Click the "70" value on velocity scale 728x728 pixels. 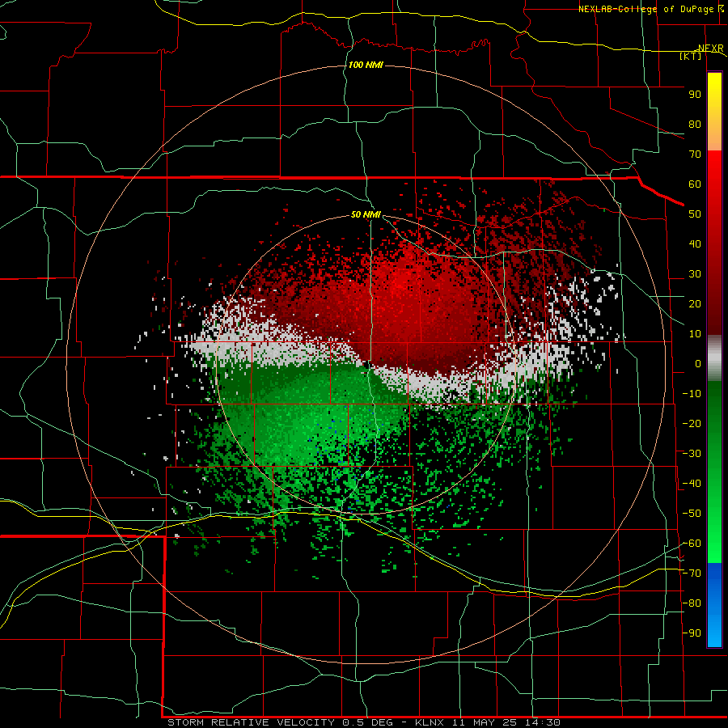(x=695, y=154)
